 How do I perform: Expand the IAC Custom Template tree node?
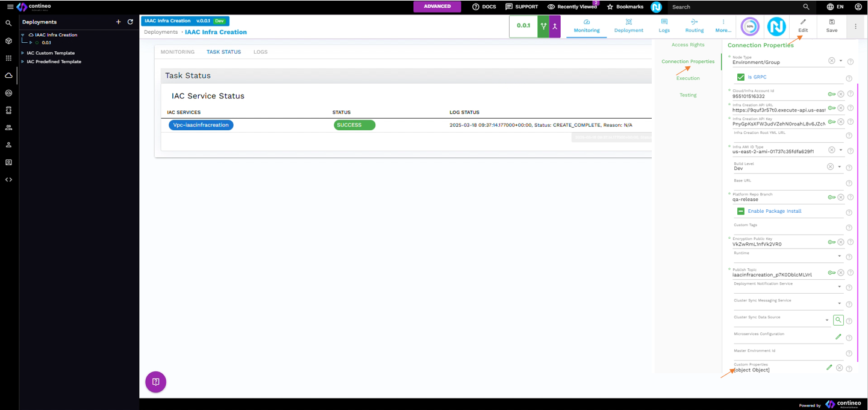click(x=23, y=53)
